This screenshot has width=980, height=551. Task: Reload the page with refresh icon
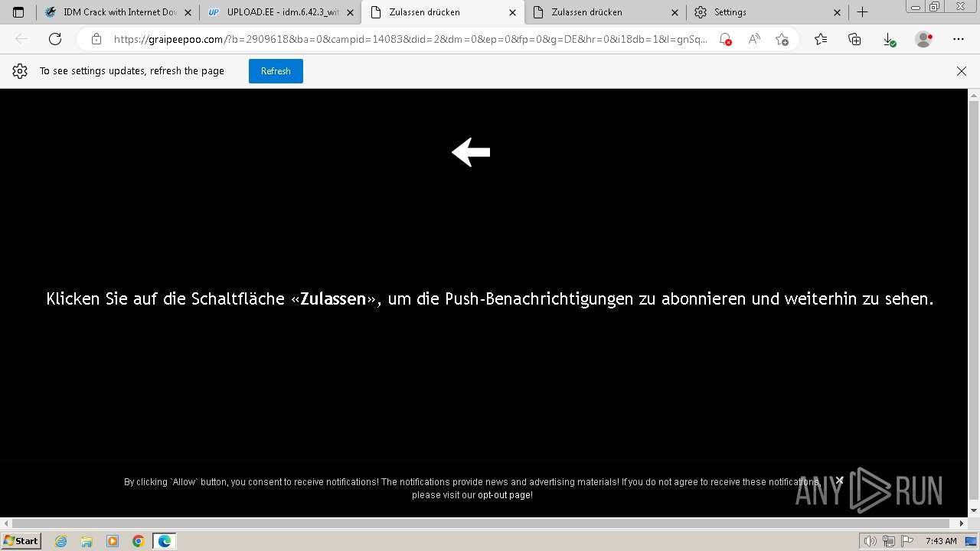click(x=55, y=39)
